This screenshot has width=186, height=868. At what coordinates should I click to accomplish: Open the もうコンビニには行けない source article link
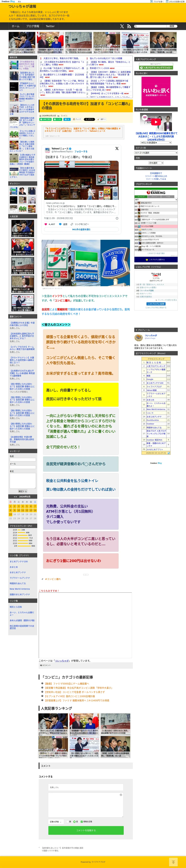[82, 129]
